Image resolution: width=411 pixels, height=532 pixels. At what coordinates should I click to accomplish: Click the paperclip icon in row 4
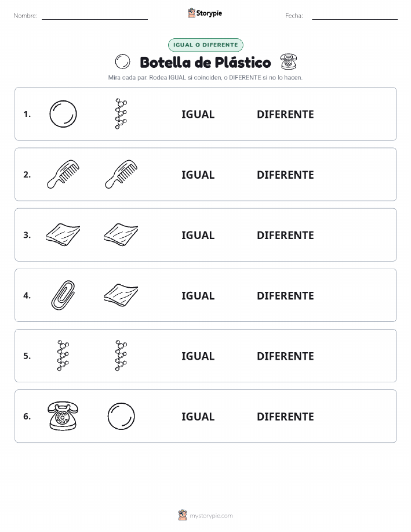(63, 295)
